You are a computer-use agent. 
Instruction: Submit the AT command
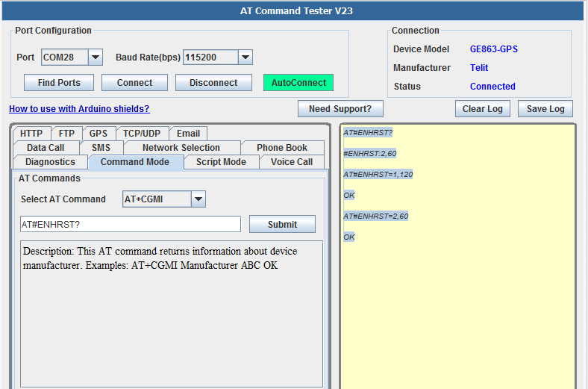[x=282, y=224]
